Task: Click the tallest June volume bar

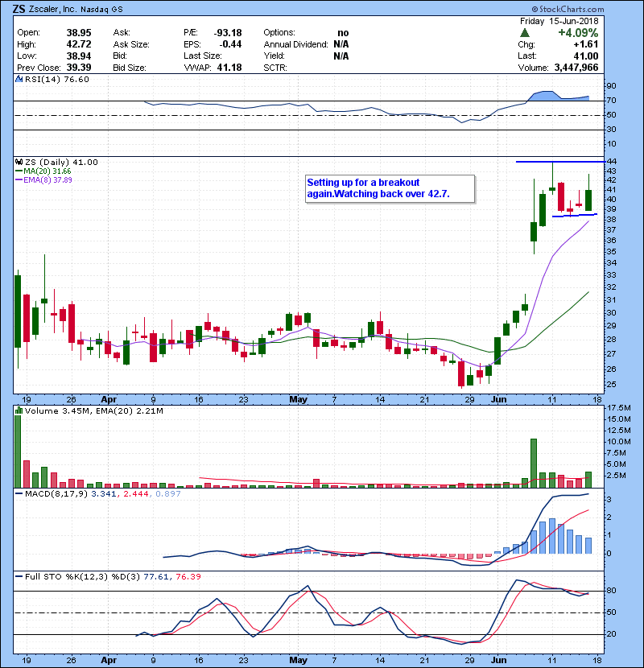Action: pyautogui.click(x=534, y=463)
